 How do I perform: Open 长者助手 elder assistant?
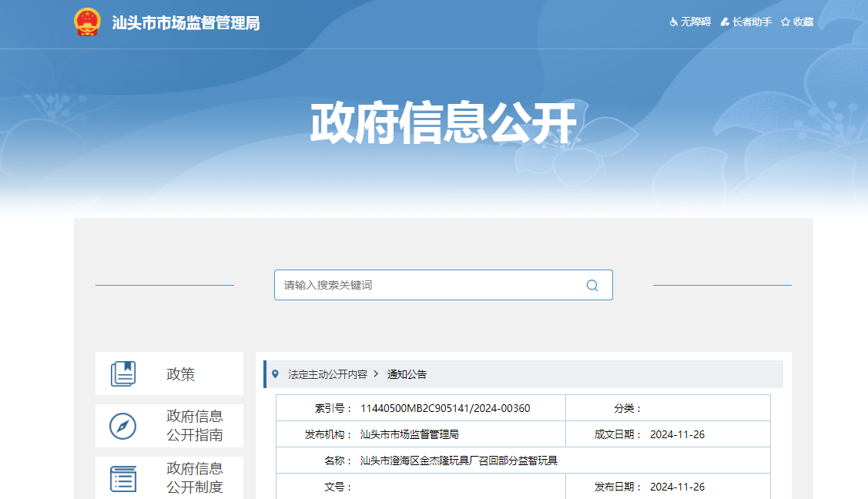point(752,22)
